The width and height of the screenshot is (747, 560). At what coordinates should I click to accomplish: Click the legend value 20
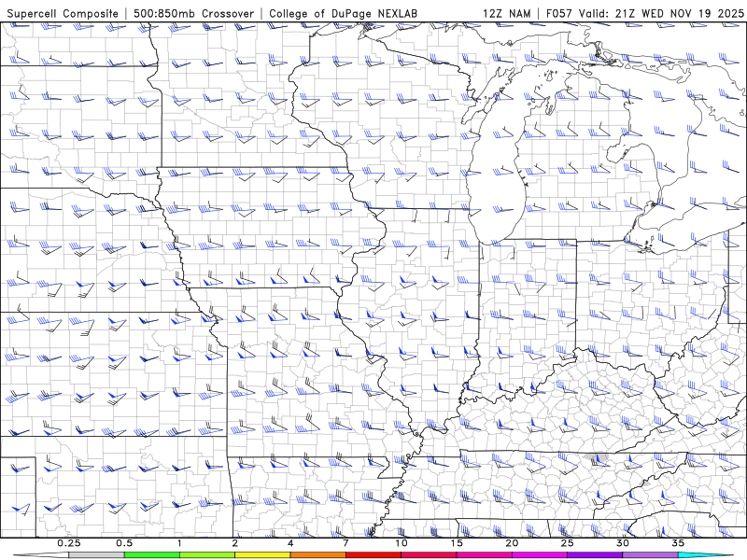coord(512,543)
